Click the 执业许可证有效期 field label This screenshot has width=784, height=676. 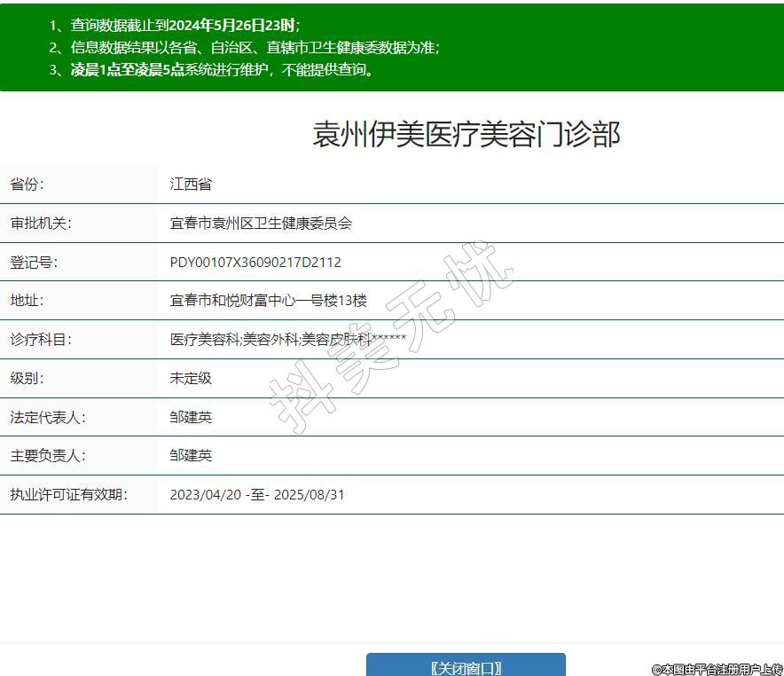(x=68, y=494)
